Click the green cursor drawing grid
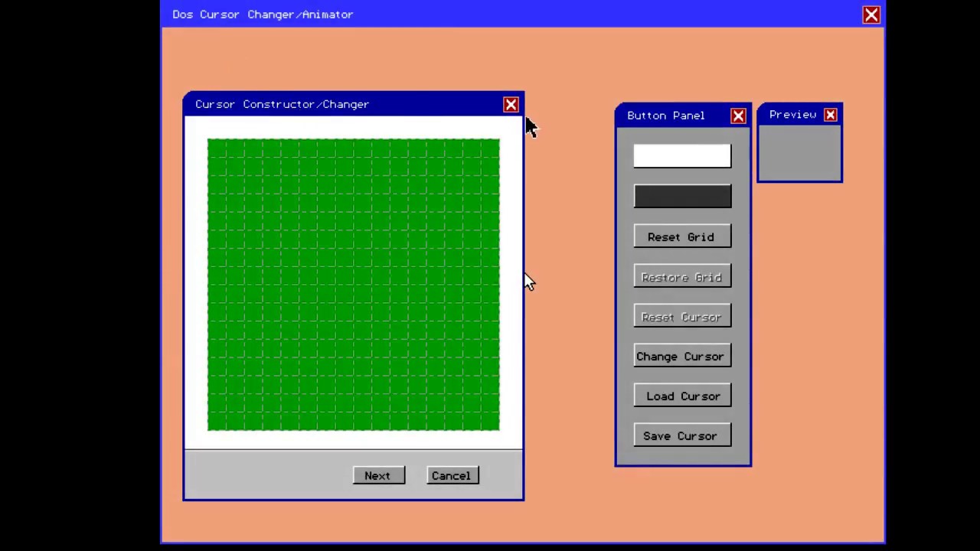This screenshot has height=551, width=980. point(353,285)
